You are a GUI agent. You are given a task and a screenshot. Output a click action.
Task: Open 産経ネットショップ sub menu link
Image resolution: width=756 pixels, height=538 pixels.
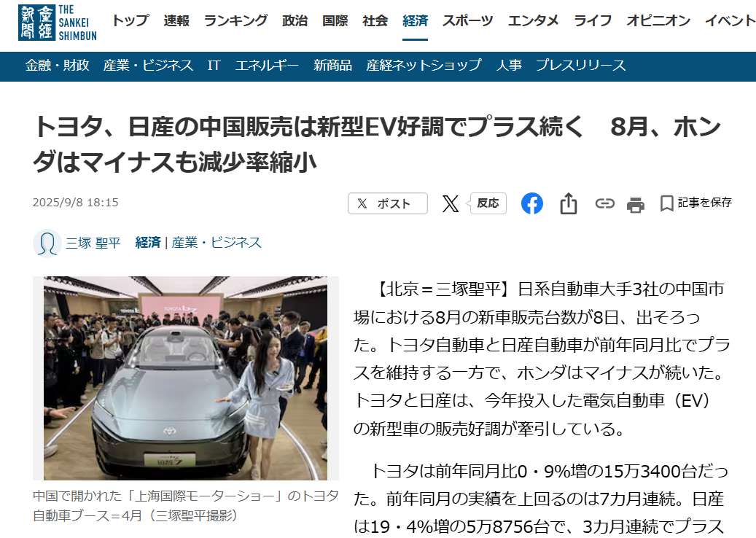[424, 65]
